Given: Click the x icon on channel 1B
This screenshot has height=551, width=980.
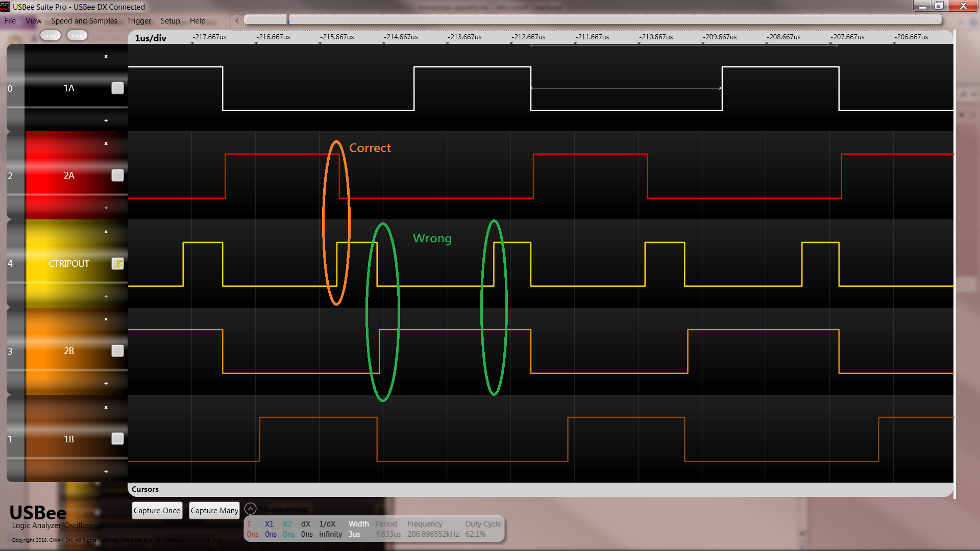Looking at the screenshot, I should [106, 407].
